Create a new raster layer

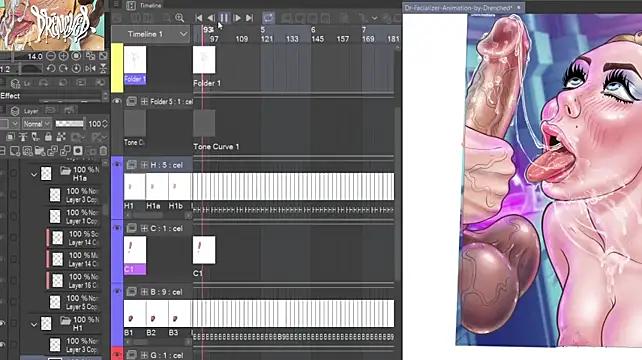15,151
